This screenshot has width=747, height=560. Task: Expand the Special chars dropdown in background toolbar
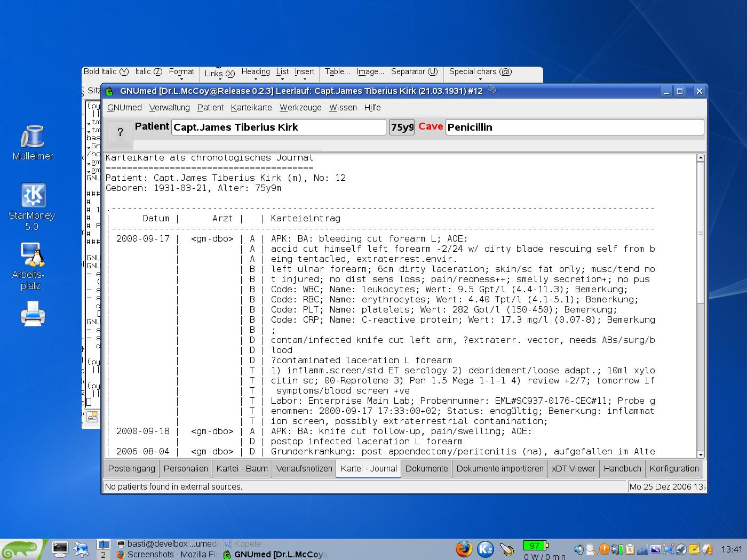pyautogui.click(x=480, y=74)
